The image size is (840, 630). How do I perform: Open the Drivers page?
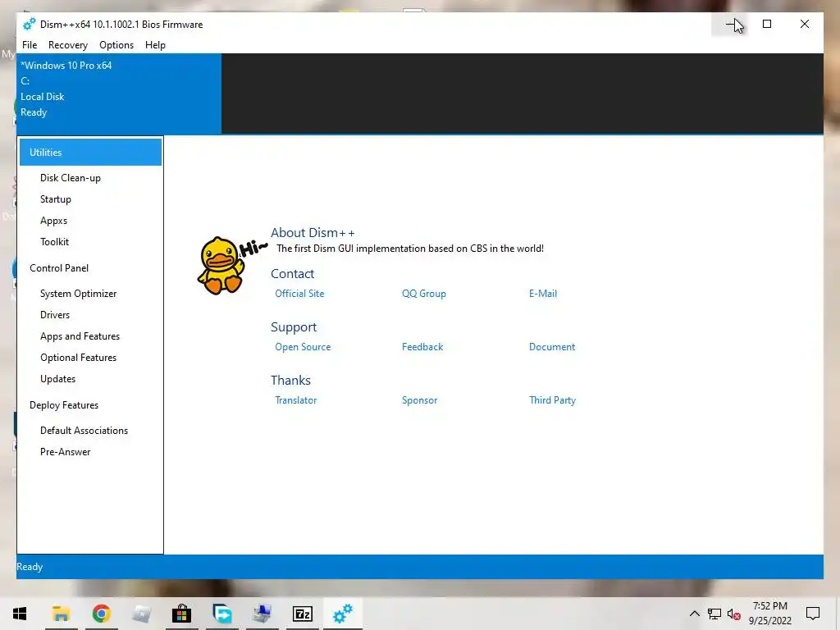click(55, 315)
